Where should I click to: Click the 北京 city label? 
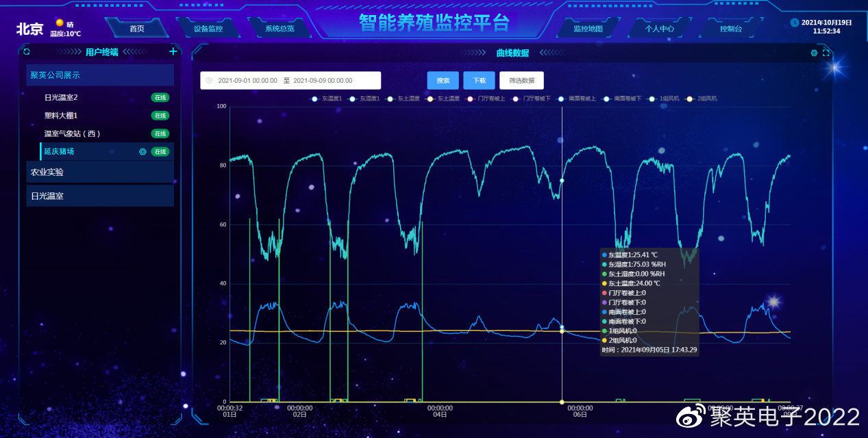point(29,29)
